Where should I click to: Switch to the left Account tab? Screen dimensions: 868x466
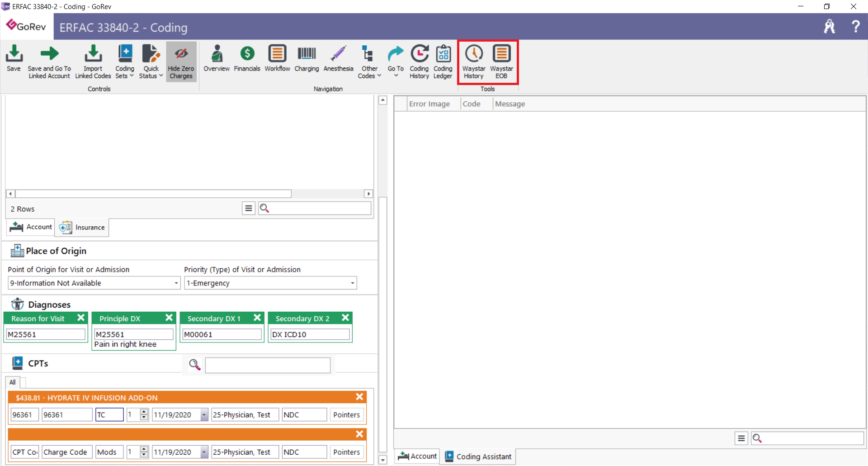pyautogui.click(x=31, y=227)
